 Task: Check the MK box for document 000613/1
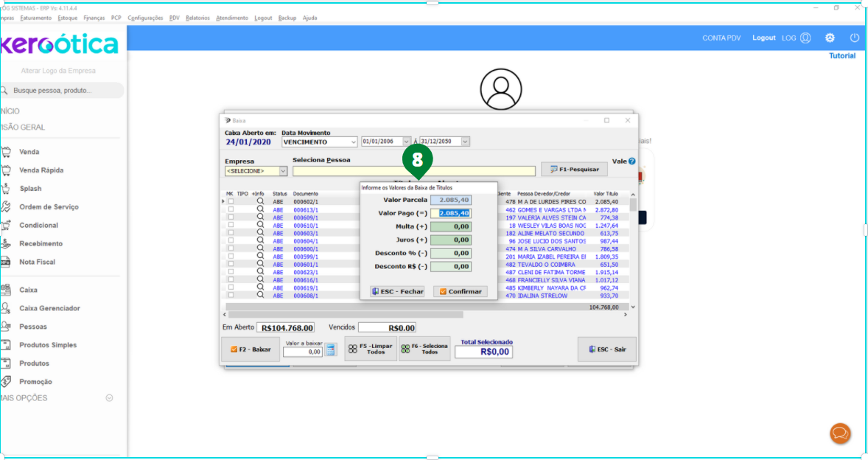click(x=231, y=210)
